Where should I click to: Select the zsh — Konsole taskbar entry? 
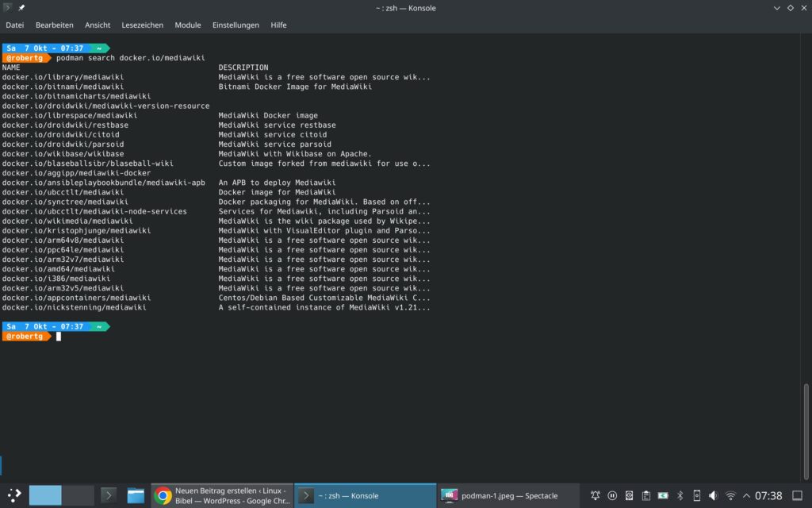pyautogui.click(x=365, y=495)
